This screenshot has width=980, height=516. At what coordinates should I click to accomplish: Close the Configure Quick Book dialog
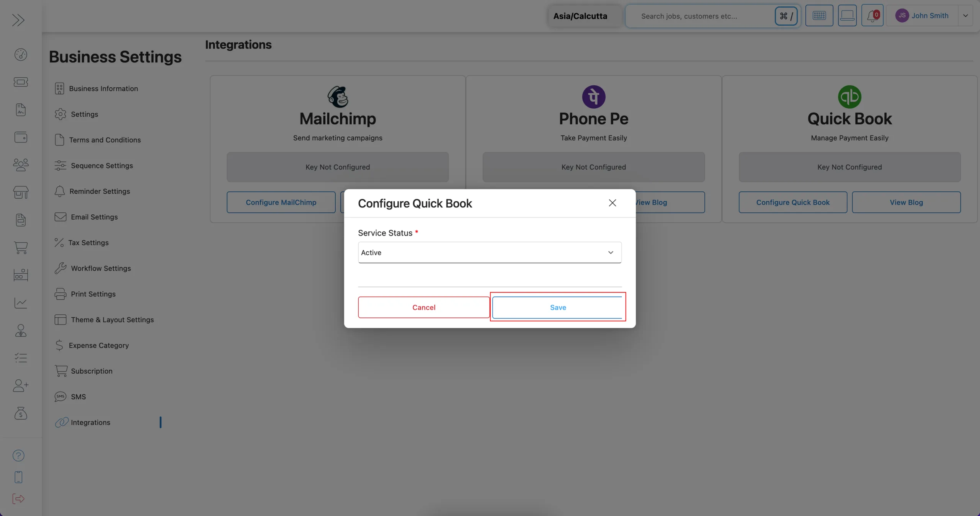(x=612, y=203)
